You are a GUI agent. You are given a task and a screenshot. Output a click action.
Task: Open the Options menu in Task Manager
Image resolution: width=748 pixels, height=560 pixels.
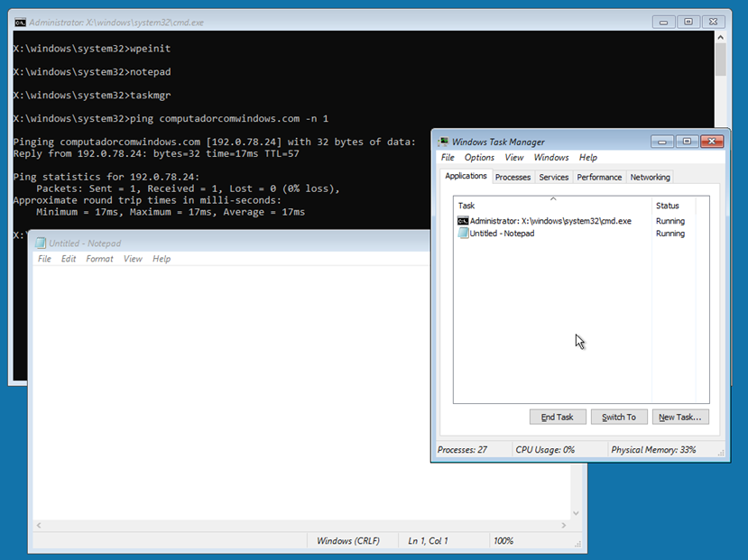coord(478,157)
